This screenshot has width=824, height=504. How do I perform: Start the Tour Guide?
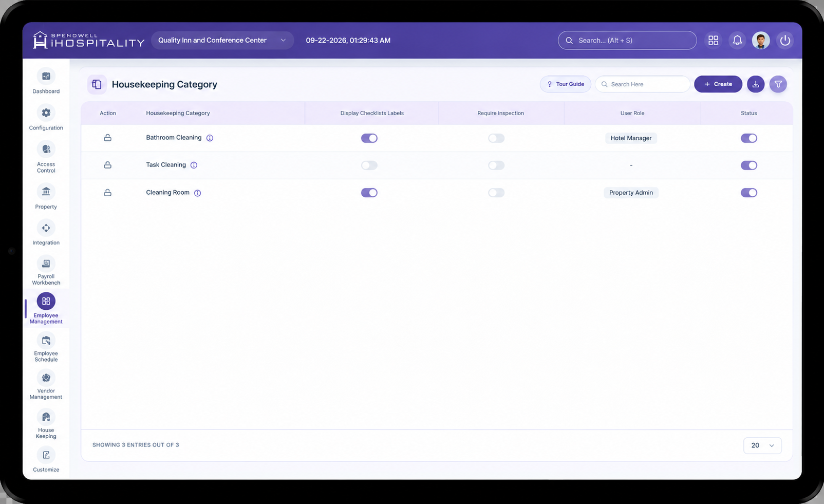[x=566, y=84]
